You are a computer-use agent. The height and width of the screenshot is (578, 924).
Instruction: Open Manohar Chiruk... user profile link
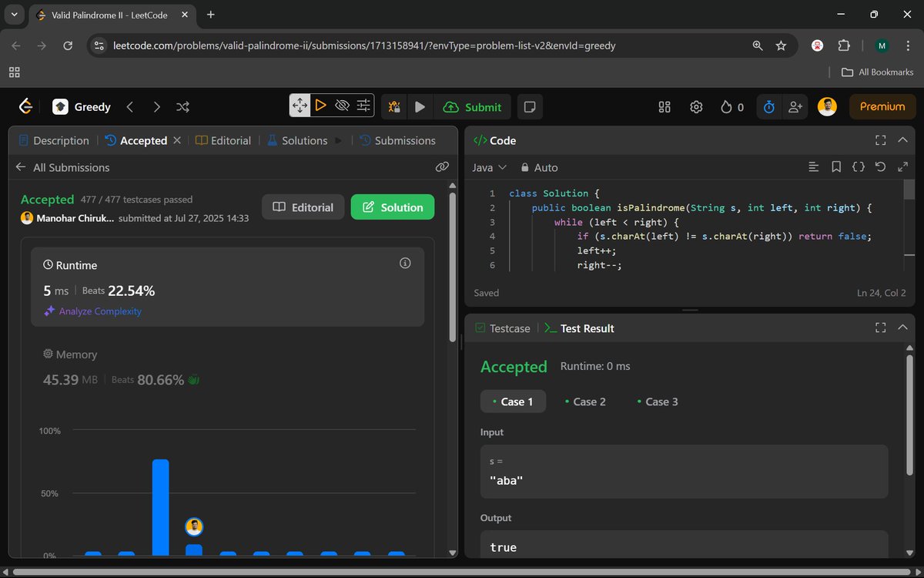75,218
